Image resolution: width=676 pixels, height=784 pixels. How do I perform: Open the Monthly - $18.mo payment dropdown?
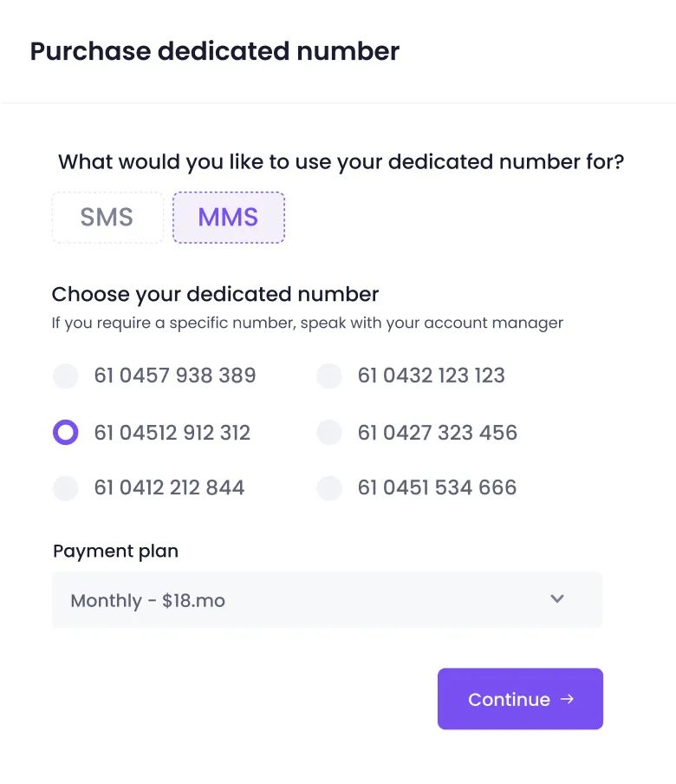(x=327, y=598)
